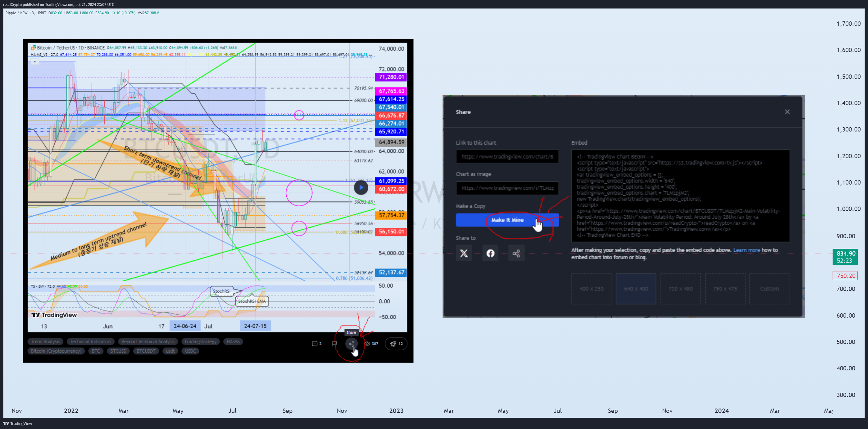Choose the 400 x 250 embed size
The image size is (868, 429).
pos(591,288)
